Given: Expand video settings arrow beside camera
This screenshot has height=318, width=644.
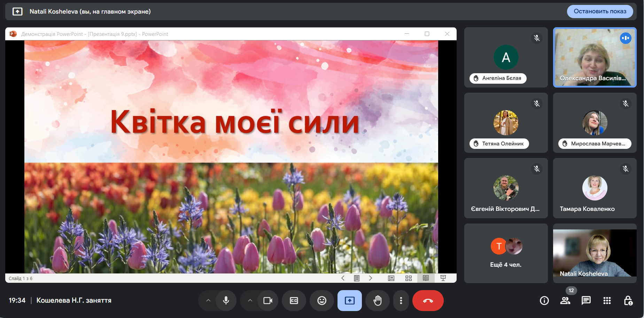Looking at the screenshot, I should [250, 301].
